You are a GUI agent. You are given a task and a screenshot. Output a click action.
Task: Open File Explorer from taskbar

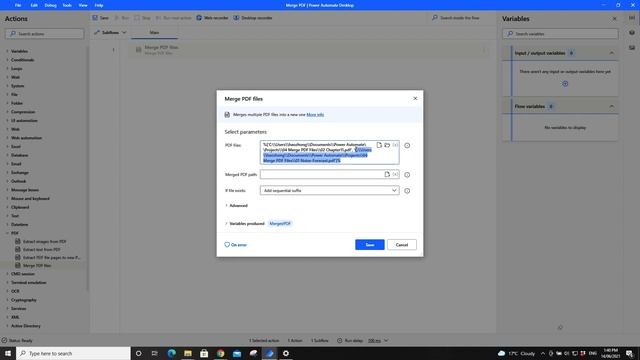188,353
